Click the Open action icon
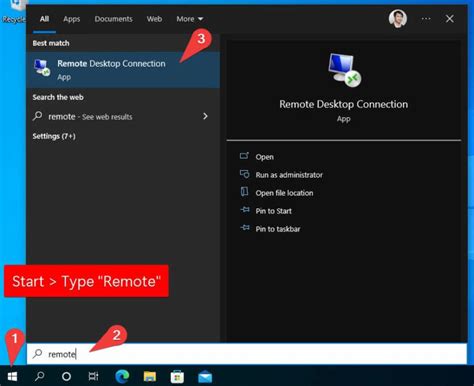 click(x=244, y=156)
